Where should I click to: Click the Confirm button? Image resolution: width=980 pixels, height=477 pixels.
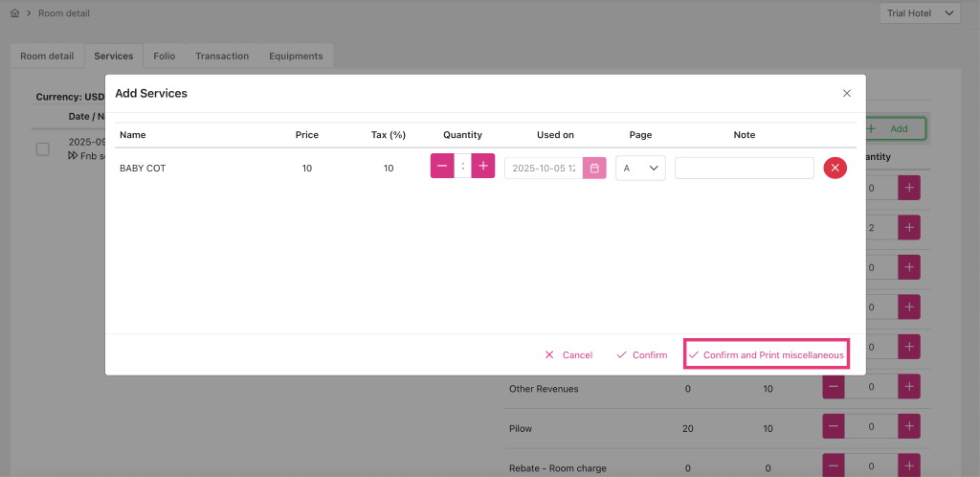tap(642, 355)
